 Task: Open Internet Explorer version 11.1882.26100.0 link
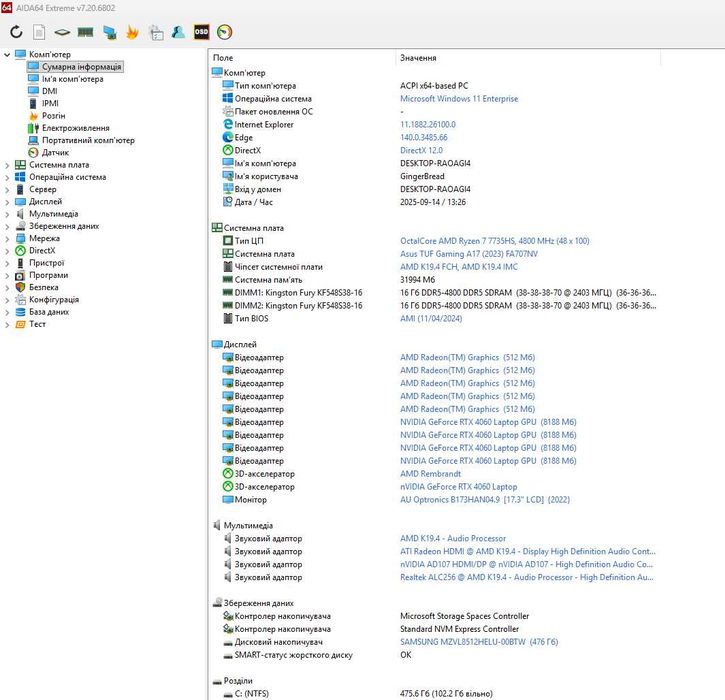pyautogui.click(x=428, y=124)
